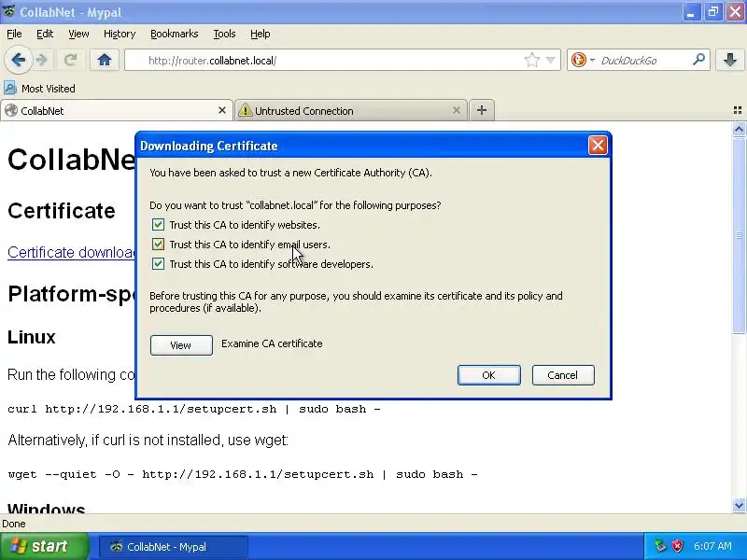Viewport: 747px width, 560px height.
Task: Open the Most Visited bookmarks folder
Action: click(x=40, y=89)
